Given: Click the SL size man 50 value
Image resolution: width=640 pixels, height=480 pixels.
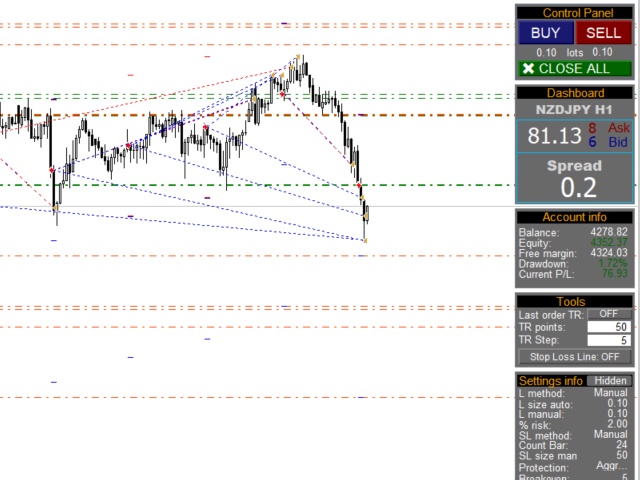Looking at the screenshot, I should pyautogui.click(x=622, y=455).
